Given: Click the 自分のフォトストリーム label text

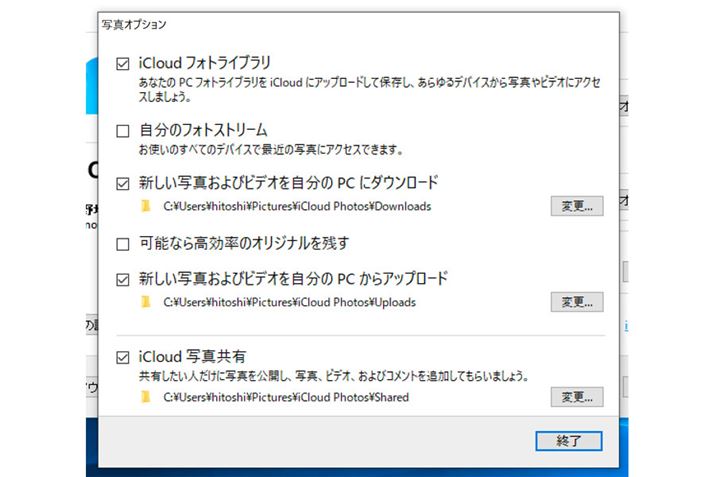Looking at the screenshot, I should pos(202,130).
